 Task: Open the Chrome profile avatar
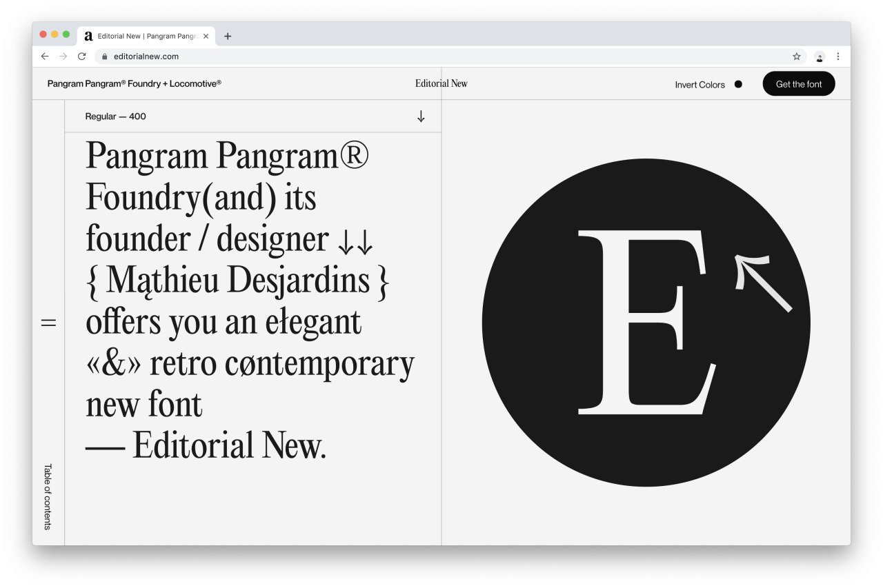click(x=820, y=57)
